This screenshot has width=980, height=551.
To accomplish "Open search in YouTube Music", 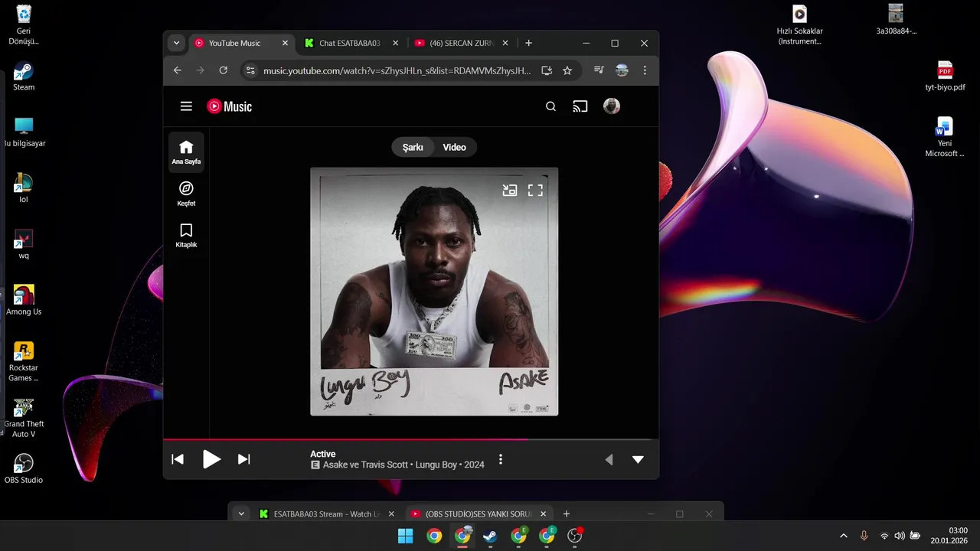I will (550, 106).
